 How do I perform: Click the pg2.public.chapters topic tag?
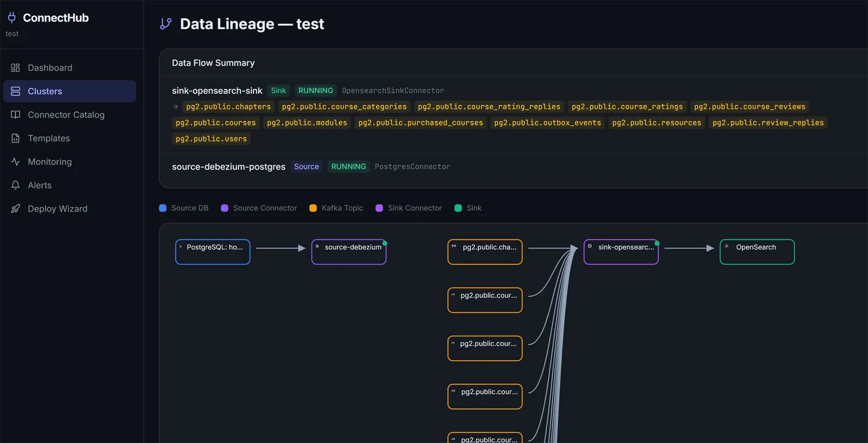(x=228, y=107)
